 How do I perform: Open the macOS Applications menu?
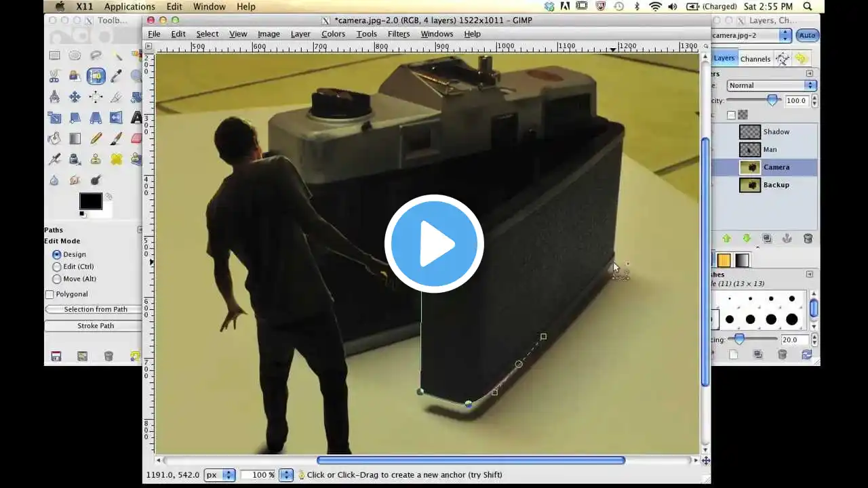pos(130,7)
